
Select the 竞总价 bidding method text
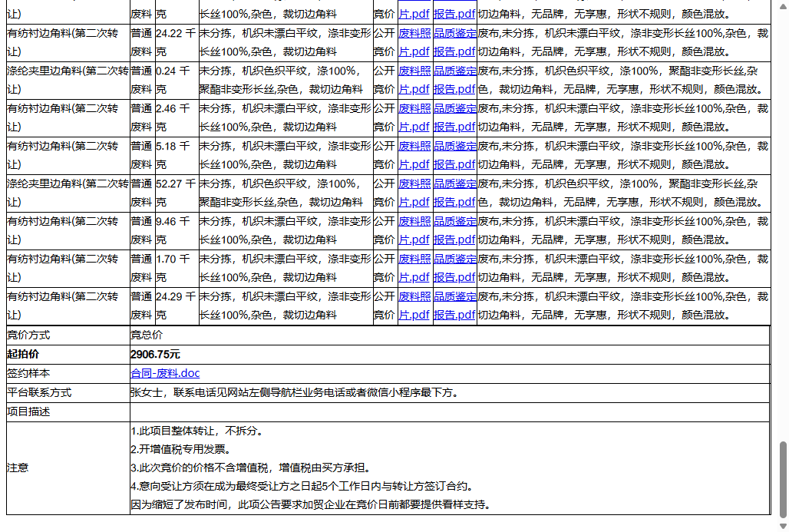point(143,335)
